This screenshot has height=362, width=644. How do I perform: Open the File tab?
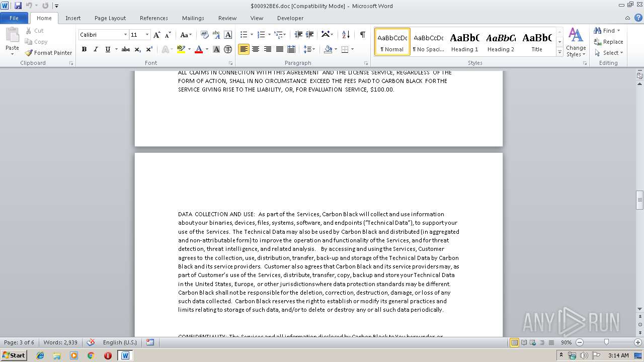(x=14, y=18)
